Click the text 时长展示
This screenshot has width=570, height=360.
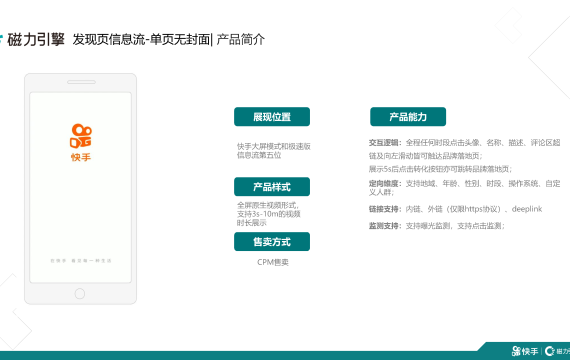point(252,223)
